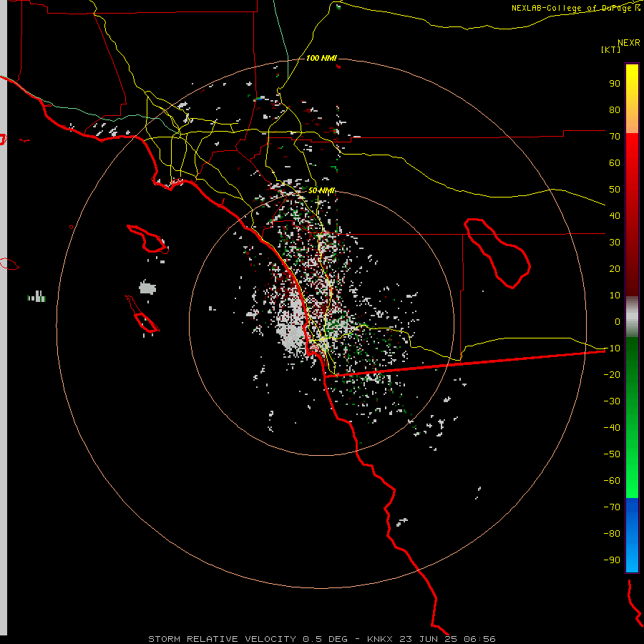The image size is (644, 644).
Task: Click the -20 value on velocity scale
Action: click(x=612, y=375)
